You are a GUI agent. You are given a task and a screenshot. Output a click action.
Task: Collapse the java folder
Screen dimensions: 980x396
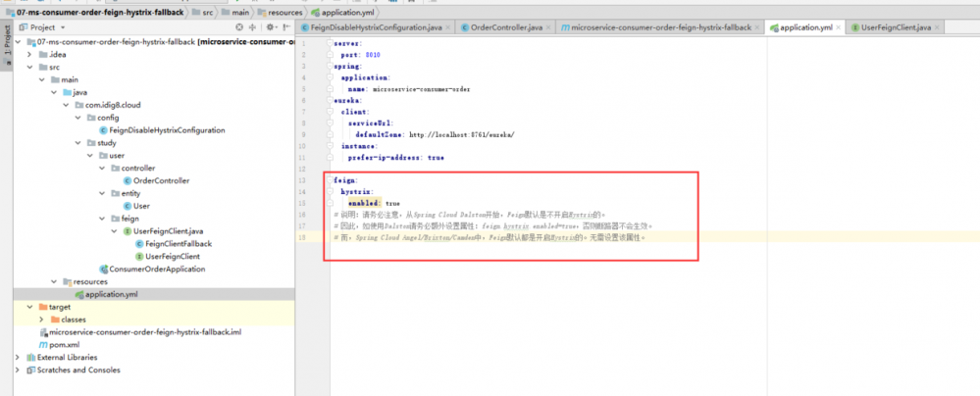[x=54, y=92]
